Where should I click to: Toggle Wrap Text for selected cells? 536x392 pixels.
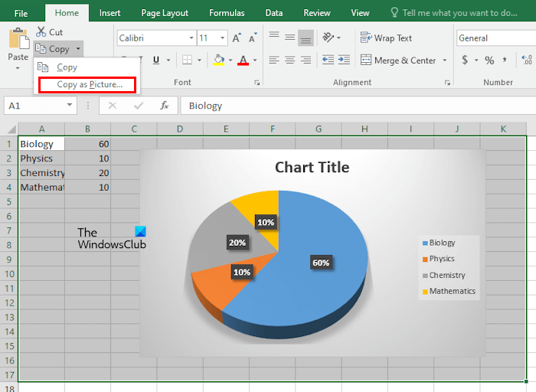coord(386,38)
